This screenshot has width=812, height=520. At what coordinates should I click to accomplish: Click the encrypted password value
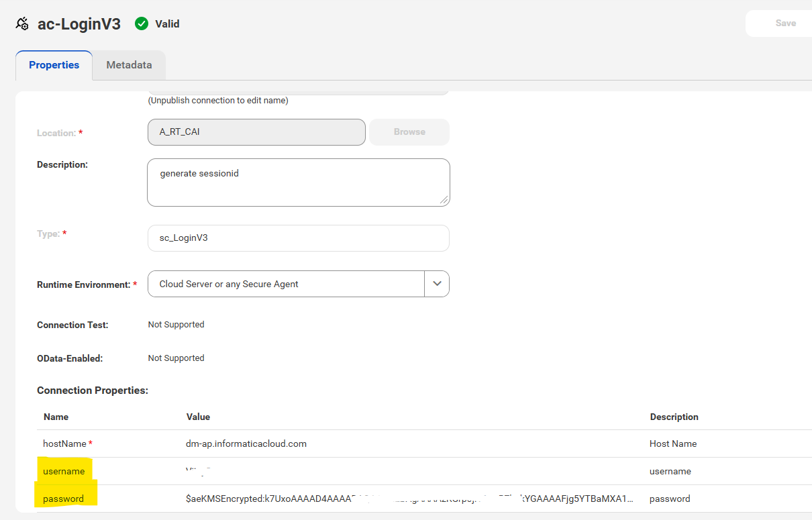(x=409, y=499)
